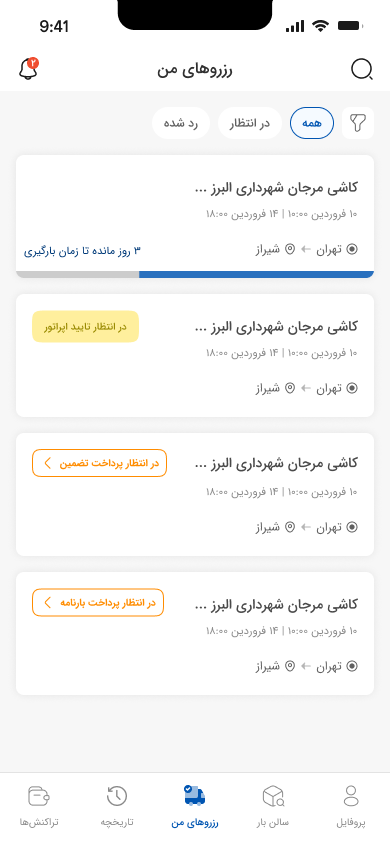Tap the در انتظار پرداخت بارنامه button
The image size is (390, 844).
98,602
